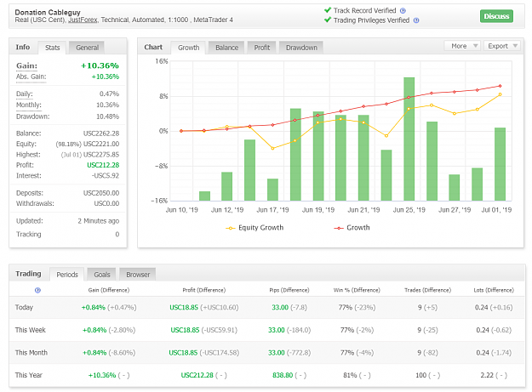The width and height of the screenshot is (532, 392).
Task: Click the This Year pips 838.80
Action: pos(283,375)
